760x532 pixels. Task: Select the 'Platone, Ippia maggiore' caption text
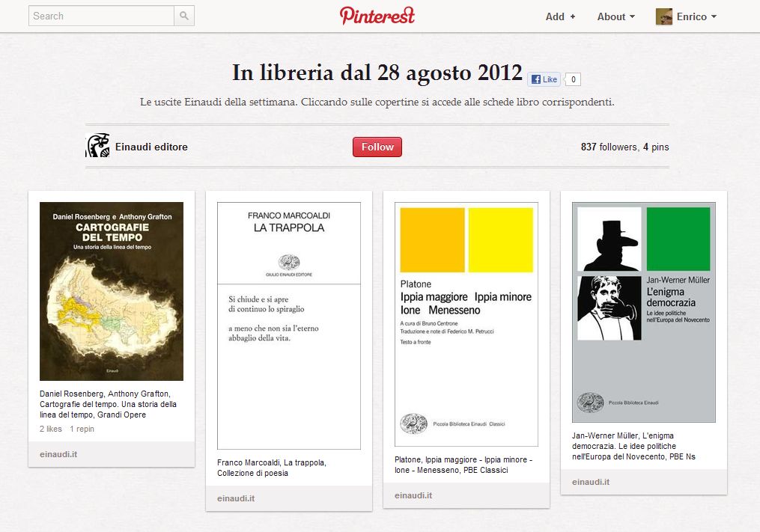[463, 465]
